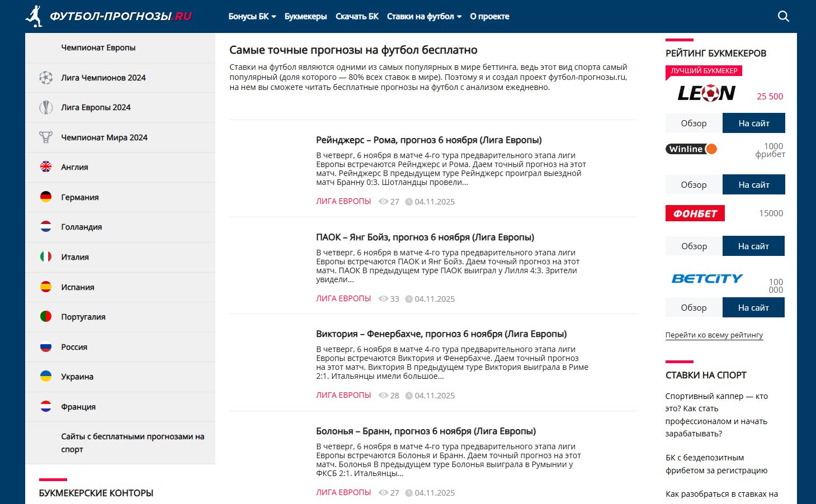The height and width of the screenshot is (504, 816).
Task: Open the Рейнджерс – Рома forecast article
Action: [x=428, y=140]
